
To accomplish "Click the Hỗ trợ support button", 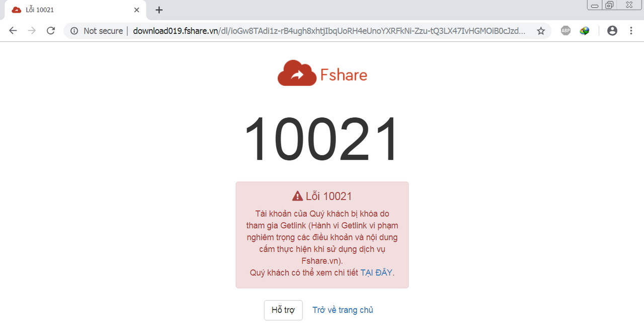I will (x=283, y=310).
